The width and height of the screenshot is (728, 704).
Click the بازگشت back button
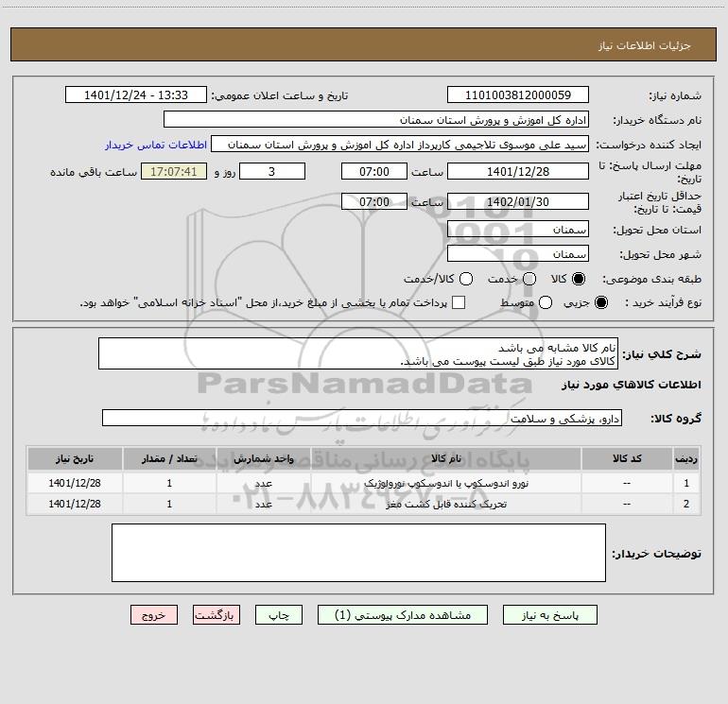[217, 615]
